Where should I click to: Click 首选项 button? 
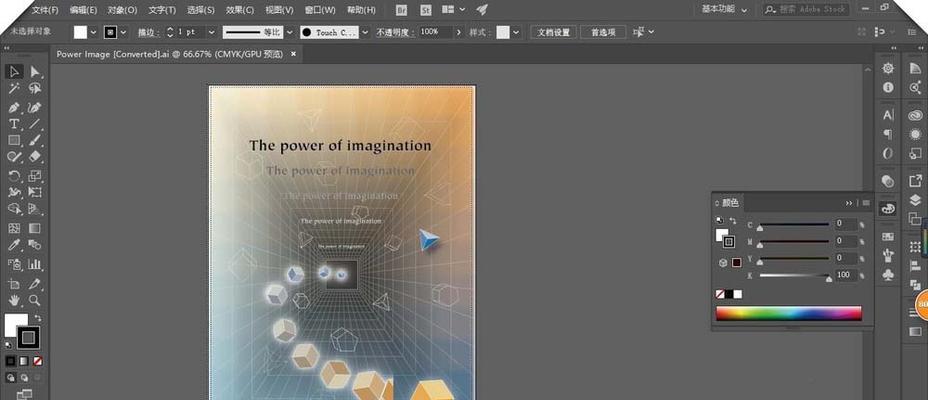coord(603,32)
